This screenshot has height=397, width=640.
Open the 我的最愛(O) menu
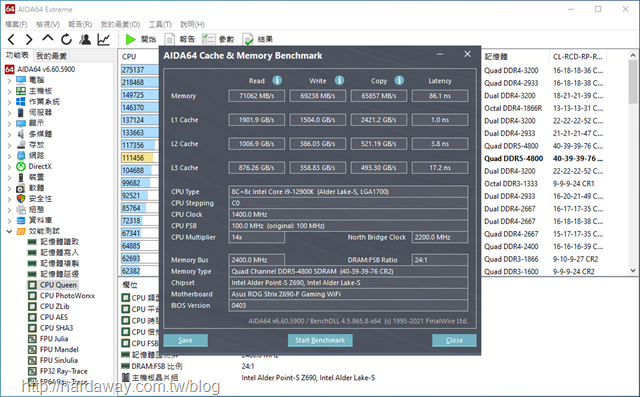click(120, 24)
